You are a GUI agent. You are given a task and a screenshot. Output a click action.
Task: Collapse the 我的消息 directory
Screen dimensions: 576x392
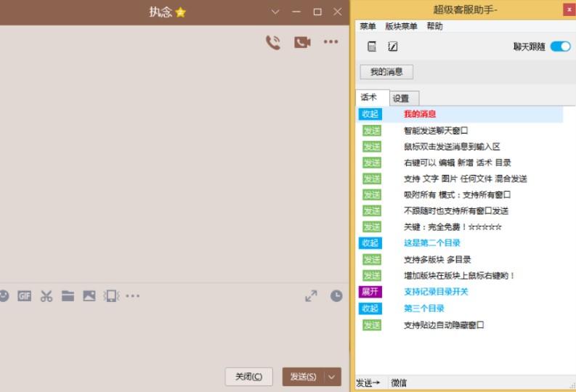[370, 114]
